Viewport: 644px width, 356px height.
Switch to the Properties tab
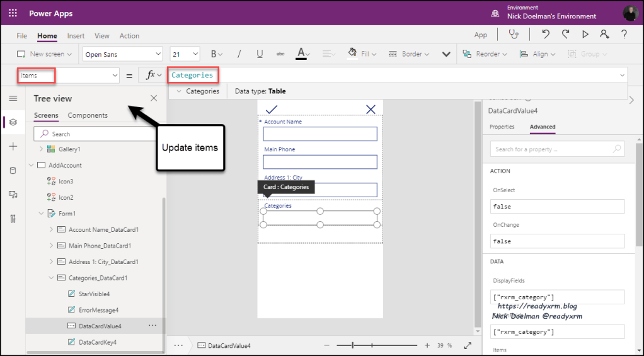pyautogui.click(x=502, y=127)
